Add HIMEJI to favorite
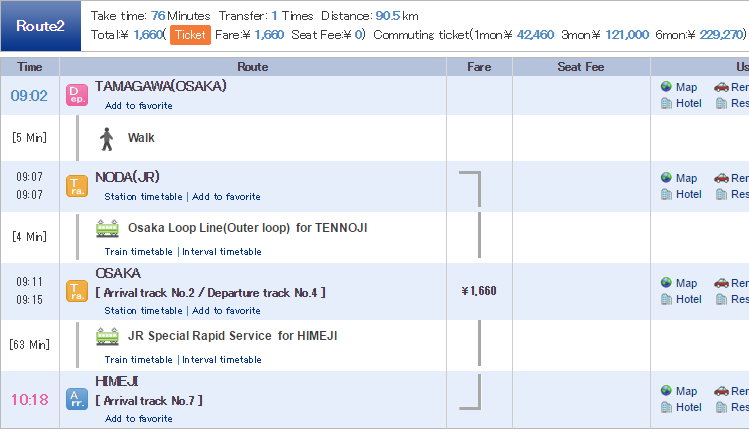749x433 pixels. 139,419
